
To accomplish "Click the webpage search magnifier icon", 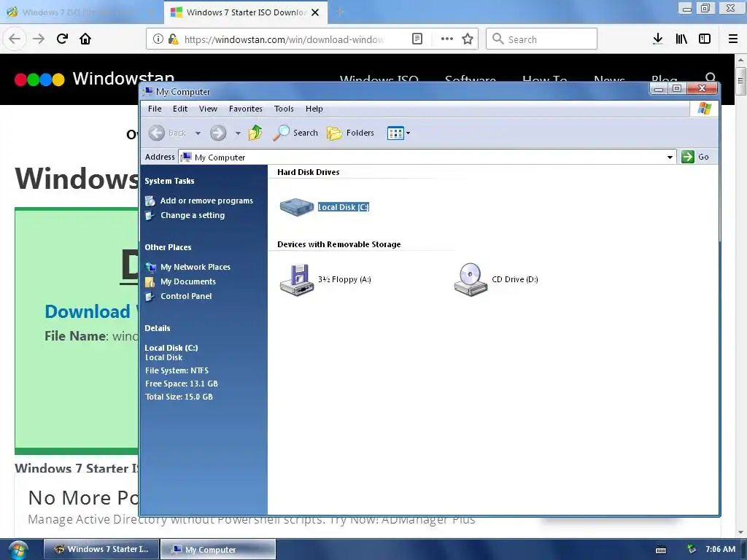I will click(711, 78).
